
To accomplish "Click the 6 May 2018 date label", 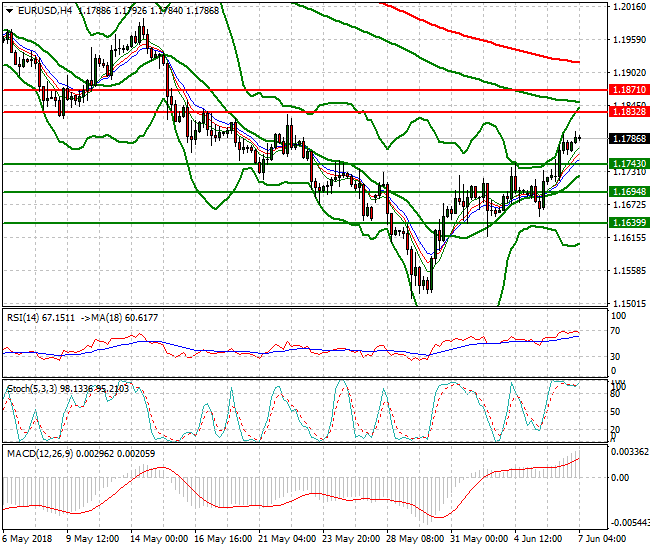I will point(27,538).
